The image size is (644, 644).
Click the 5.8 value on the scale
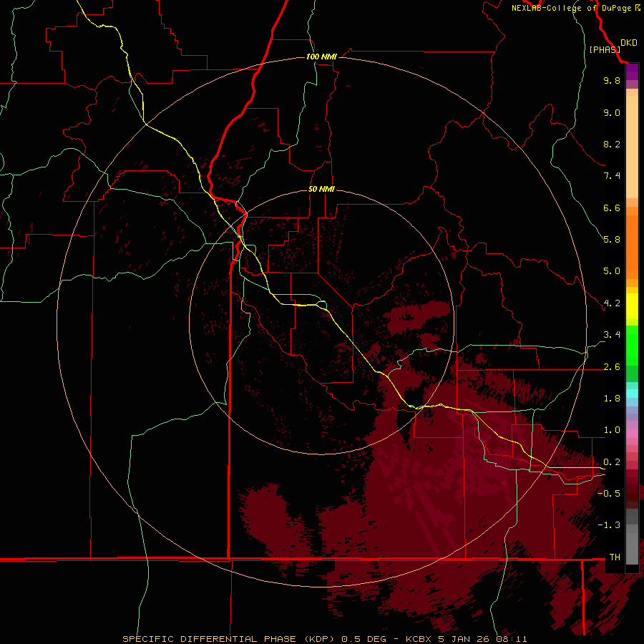click(x=612, y=240)
